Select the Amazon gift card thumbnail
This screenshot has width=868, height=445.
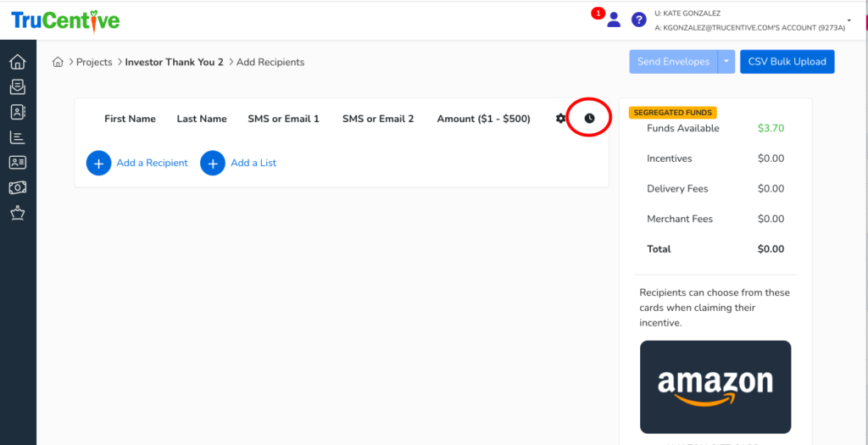(x=715, y=387)
